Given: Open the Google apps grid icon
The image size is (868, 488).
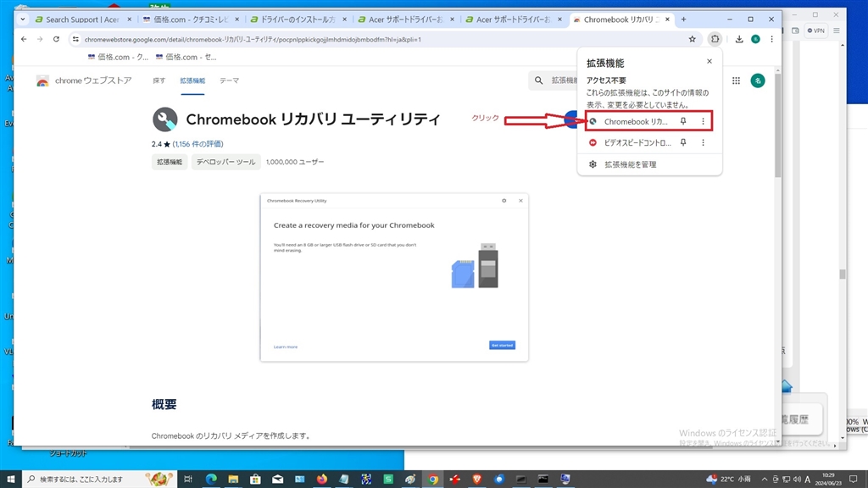Looking at the screenshot, I should (x=736, y=80).
